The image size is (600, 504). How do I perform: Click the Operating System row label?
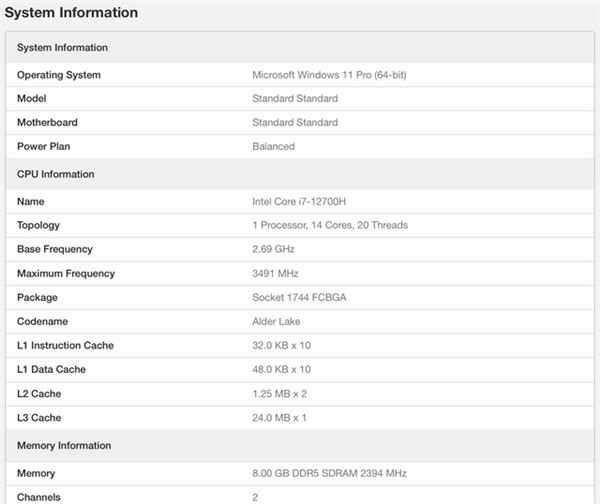tap(59, 75)
